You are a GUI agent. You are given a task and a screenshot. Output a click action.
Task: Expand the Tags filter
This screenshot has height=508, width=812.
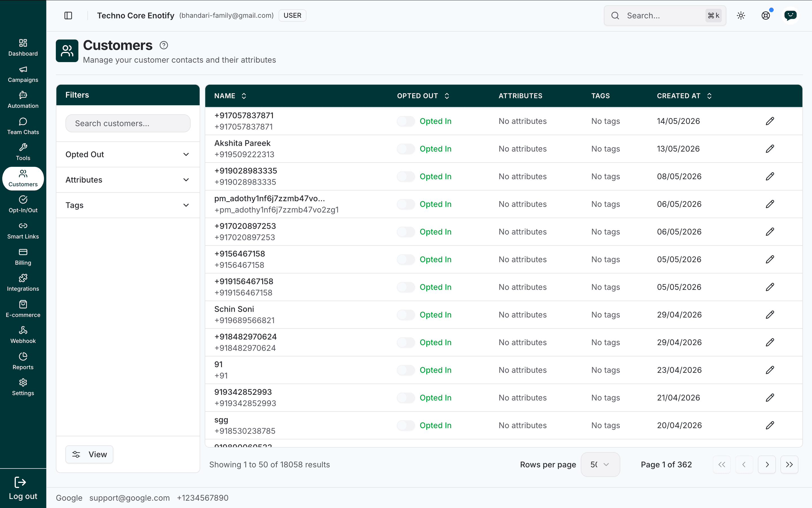pos(128,205)
